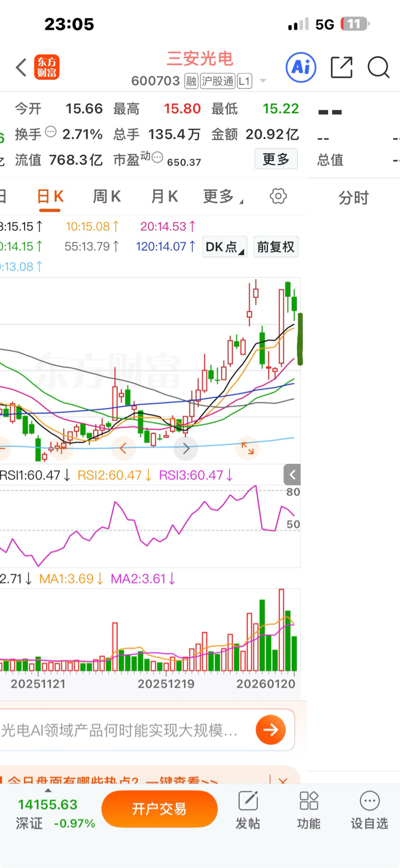Viewport: 400px width, 868px height.
Task: Click the MA1:3.69 volume label
Action: (71, 579)
